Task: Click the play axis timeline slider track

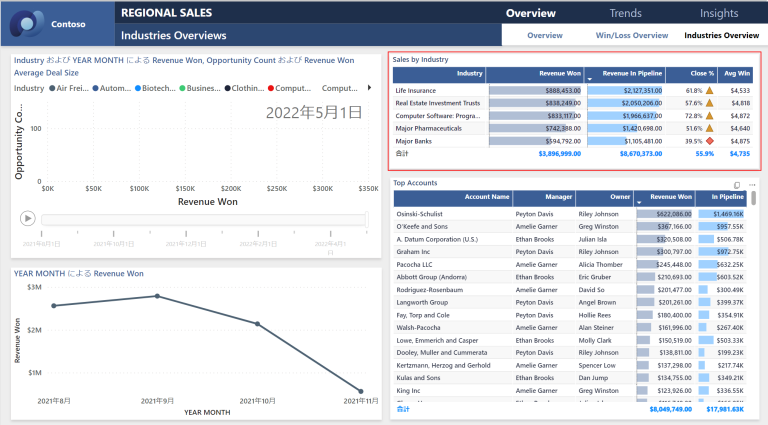Action: 200,218
